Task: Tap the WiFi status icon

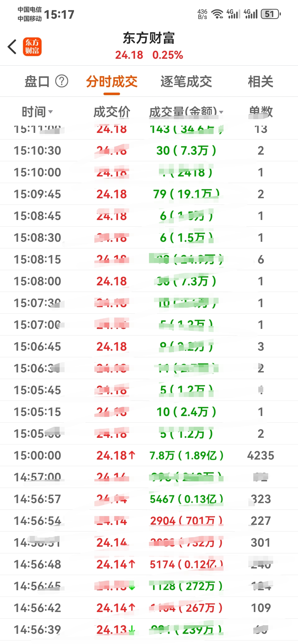Action: click(217, 14)
